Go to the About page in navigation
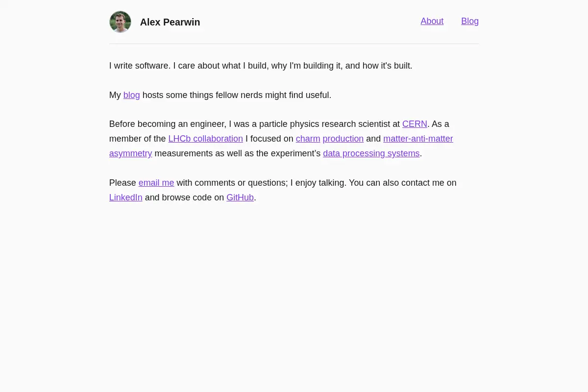The width and height of the screenshot is (588, 392). (x=432, y=21)
